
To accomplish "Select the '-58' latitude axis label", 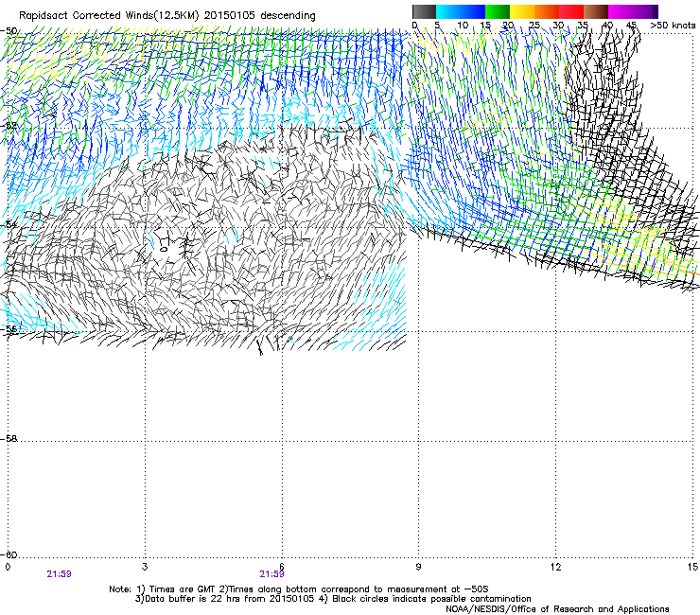I will tap(9, 439).
